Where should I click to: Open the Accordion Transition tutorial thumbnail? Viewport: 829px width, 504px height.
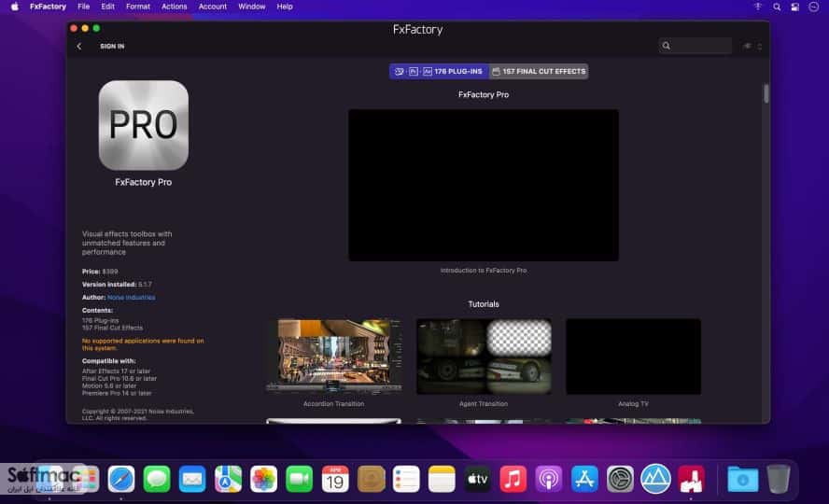[333, 357]
